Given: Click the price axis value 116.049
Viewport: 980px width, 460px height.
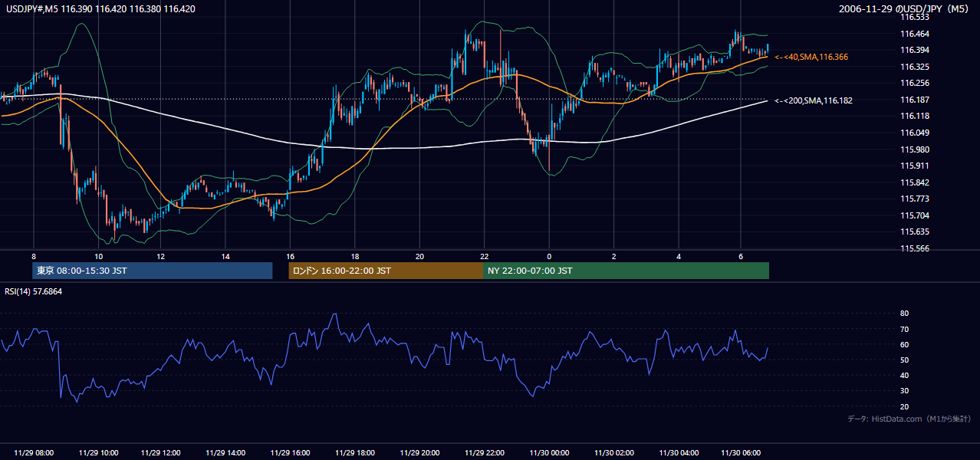Looking at the screenshot, I should click(x=915, y=133).
